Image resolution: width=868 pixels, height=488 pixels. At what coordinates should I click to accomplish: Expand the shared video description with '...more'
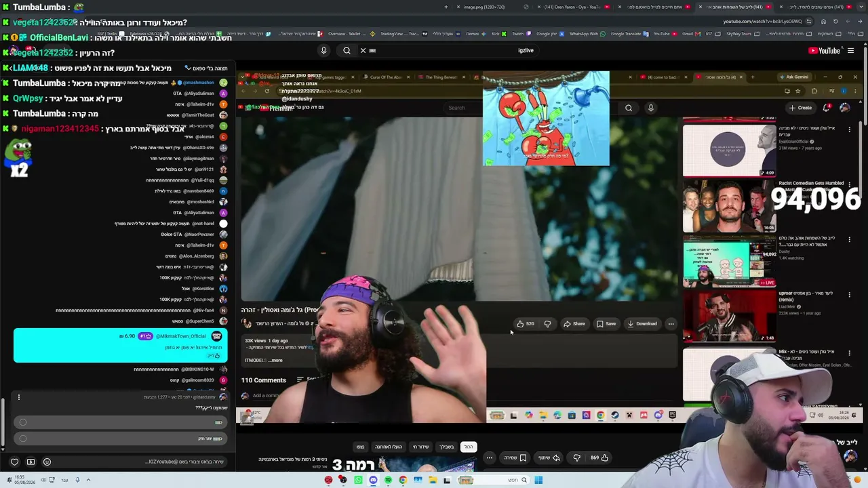click(x=274, y=360)
